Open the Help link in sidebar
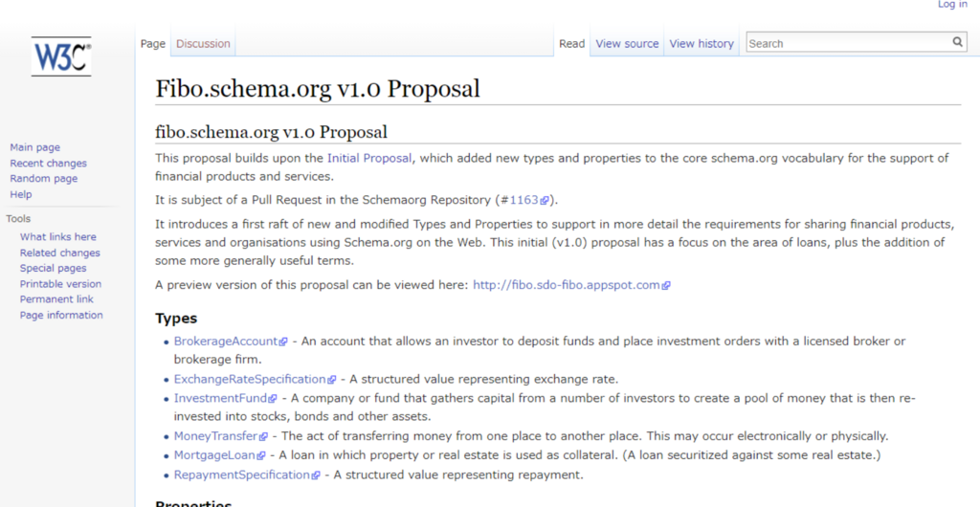The width and height of the screenshot is (980, 507). pos(21,194)
